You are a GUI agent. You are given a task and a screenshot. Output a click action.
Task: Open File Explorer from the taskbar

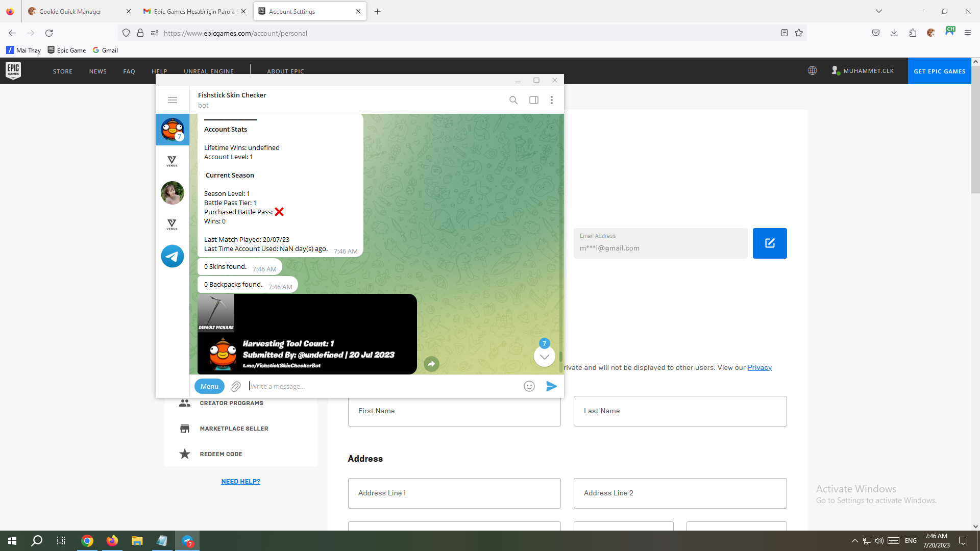pos(137,541)
